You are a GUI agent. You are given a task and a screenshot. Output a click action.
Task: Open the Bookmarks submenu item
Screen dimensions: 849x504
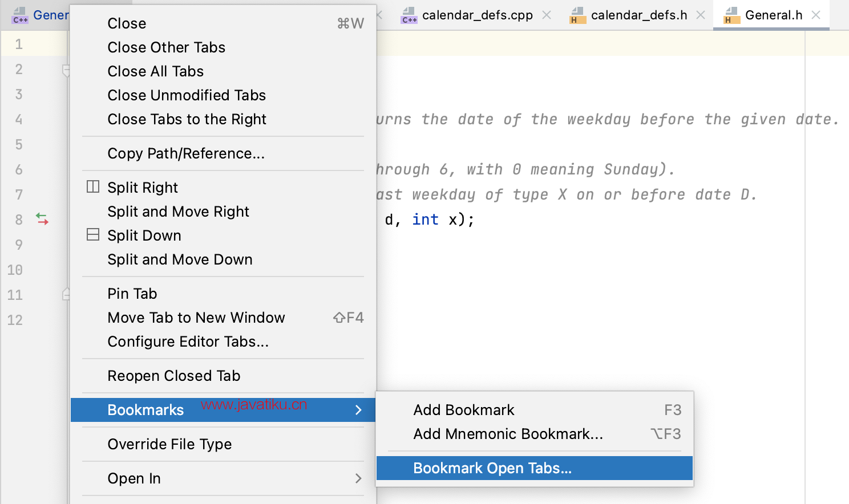click(x=223, y=410)
